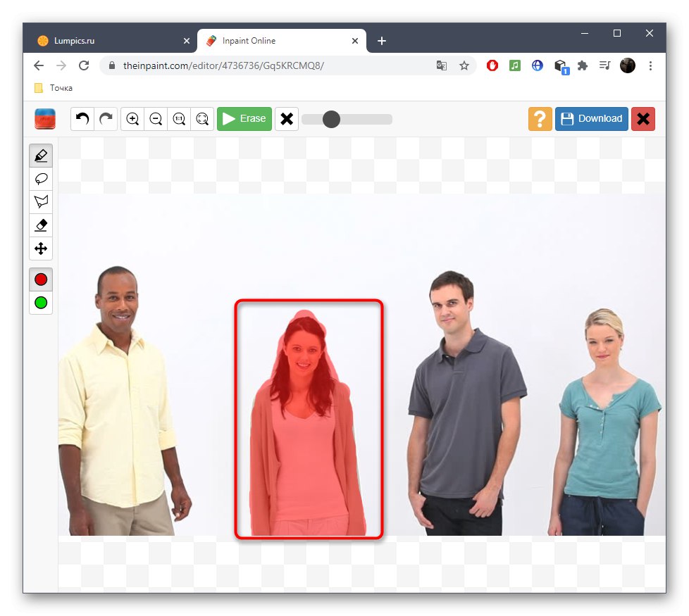Open the Точка bookmark folder
This screenshot has width=689, height=616.
click(54, 88)
